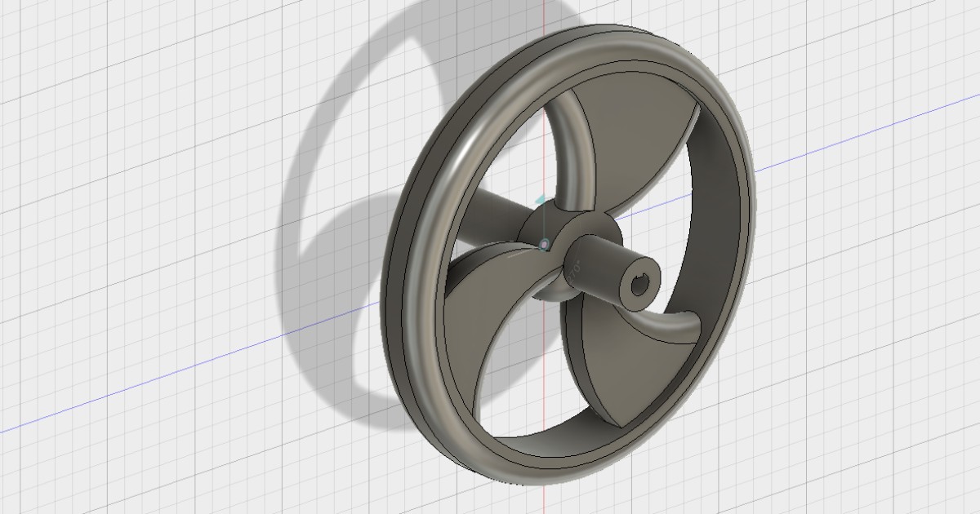The height and width of the screenshot is (514, 980).
Task: Click the hexagonal bore in the axle
Action: pos(640,283)
